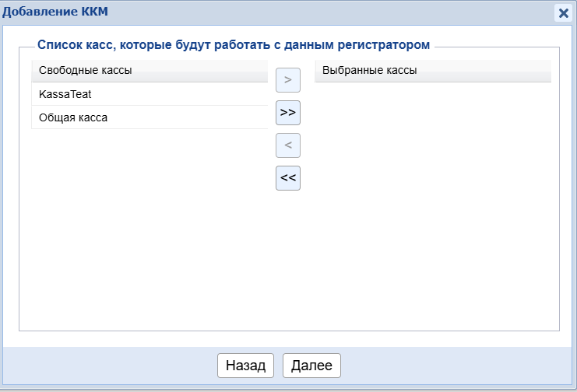Screen dimensions: 577x392
Task: Click footer area right of Далее button
Action: (452, 365)
